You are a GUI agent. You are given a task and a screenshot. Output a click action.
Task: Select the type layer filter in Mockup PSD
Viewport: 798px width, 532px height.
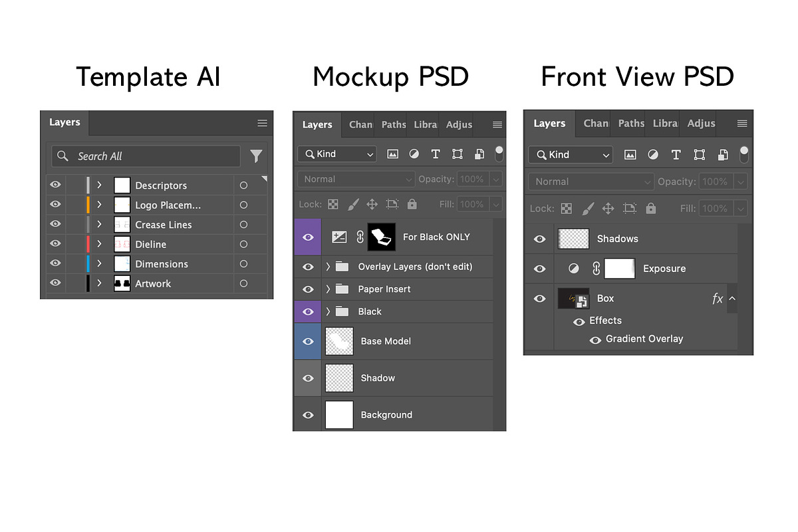436,154
